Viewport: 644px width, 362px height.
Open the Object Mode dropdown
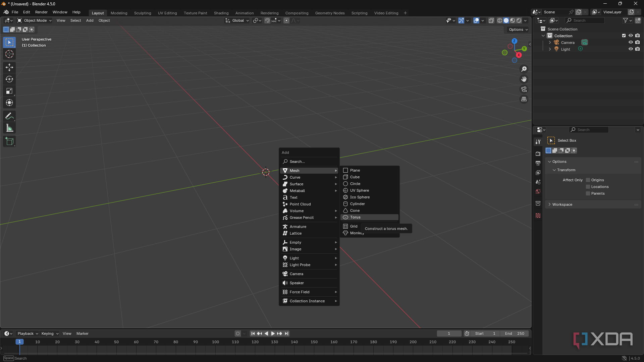tap(35, 20)
